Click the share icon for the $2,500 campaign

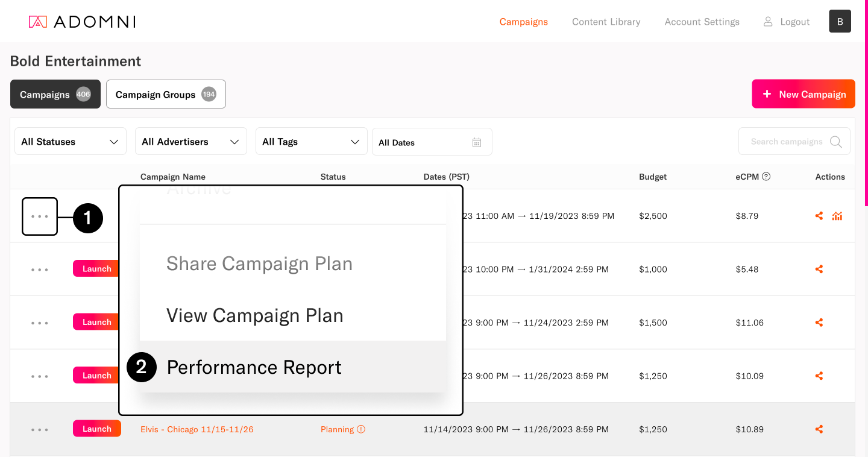point(819,216)
